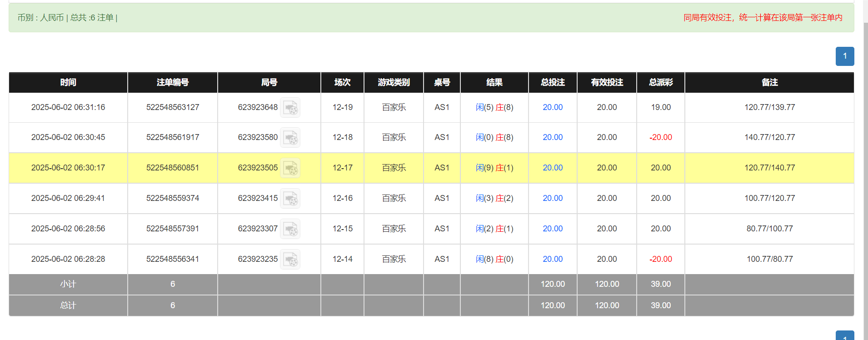Click total bet 20.00 link for round 12-14
The width and height of the screenshot is (868, 340).
[x=552, y=259]
